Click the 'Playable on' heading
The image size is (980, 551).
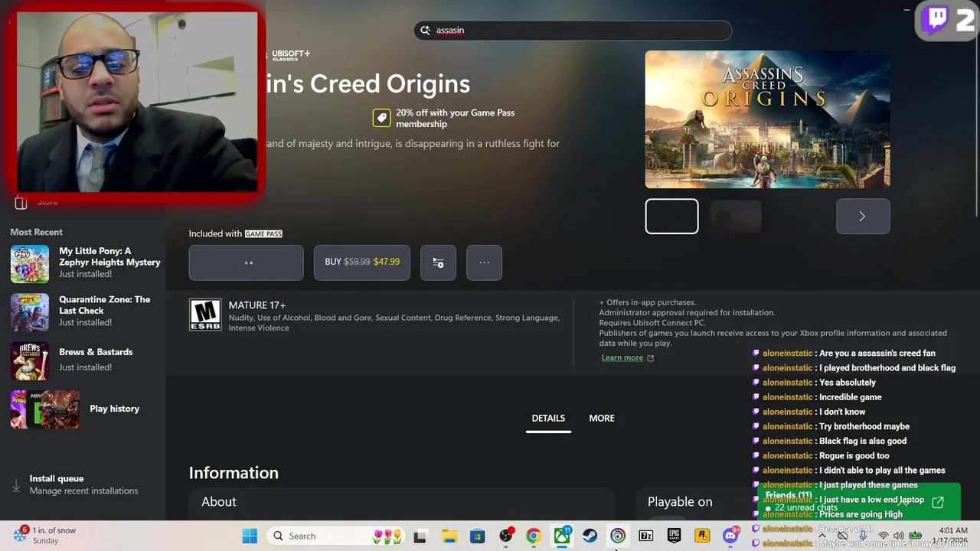(680, 502)
